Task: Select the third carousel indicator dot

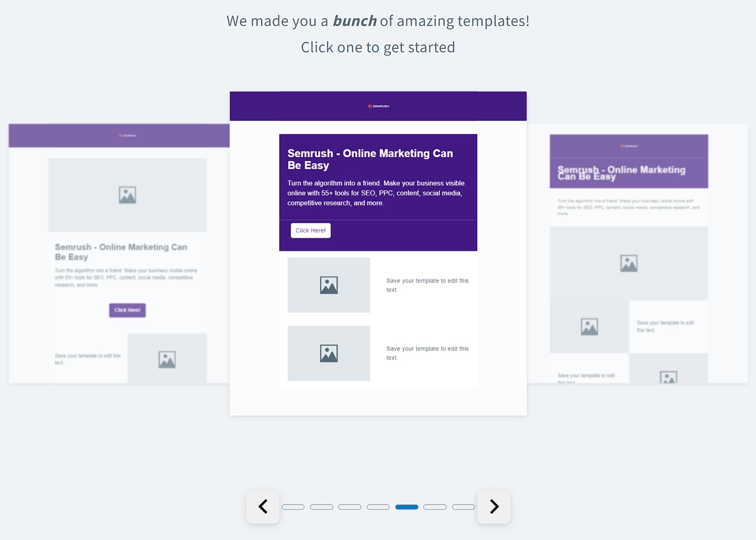Action: [351, 506]
